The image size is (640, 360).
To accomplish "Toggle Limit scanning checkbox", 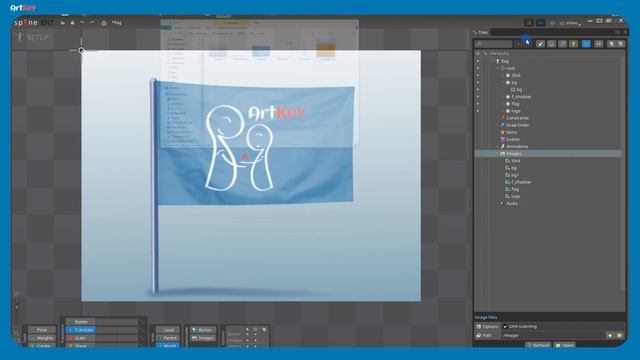I will [x=505, y=326].
